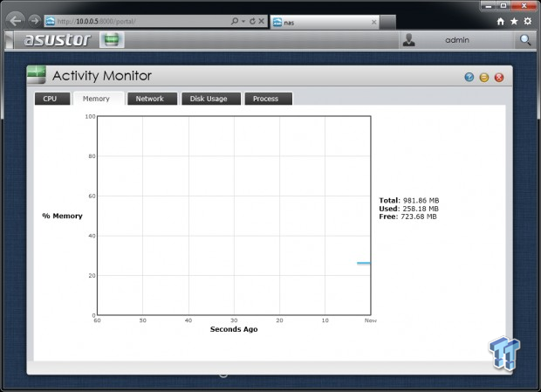Image resolution: width=541 pixels, height=392 pixels.
Task: Open the Process tab
Action: (269, 99)
